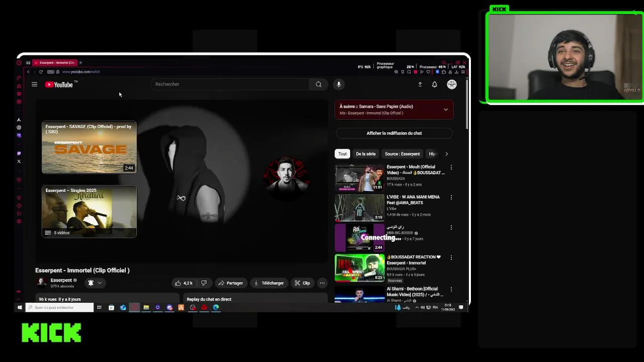The image size is (644, 362).
Task: Open options for BOUSSADAT REACTION video
Action: (451, 258)
